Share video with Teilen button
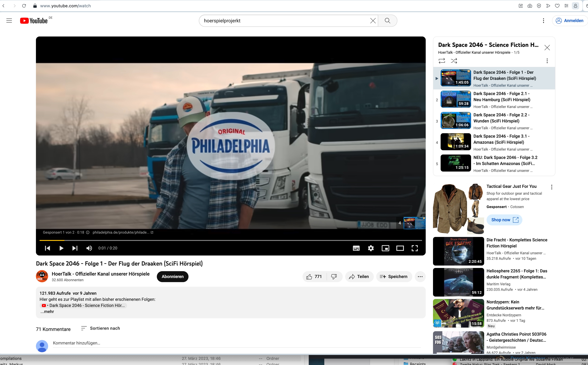The image size is (588, 365). pos(359,276)
